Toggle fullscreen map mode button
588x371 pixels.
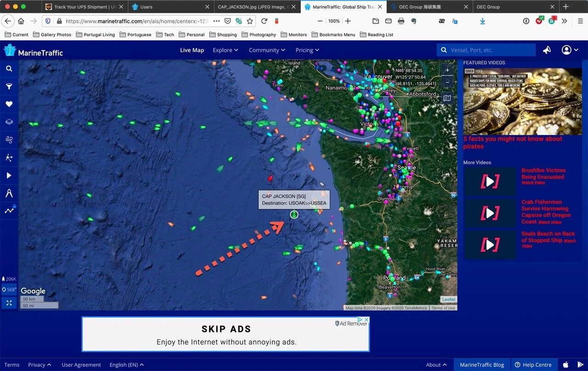tap(9, 303)
